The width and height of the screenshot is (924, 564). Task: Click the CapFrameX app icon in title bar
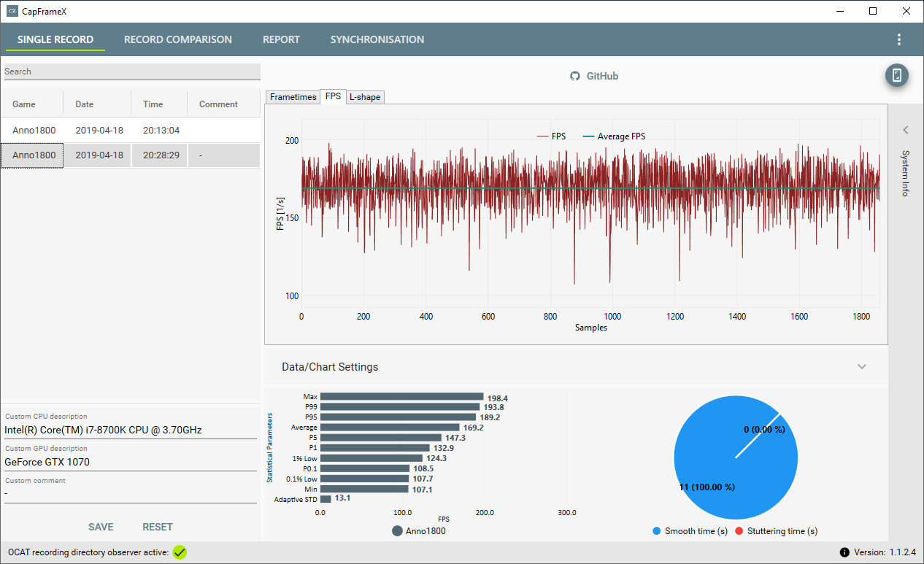click(x=12, y=11)
